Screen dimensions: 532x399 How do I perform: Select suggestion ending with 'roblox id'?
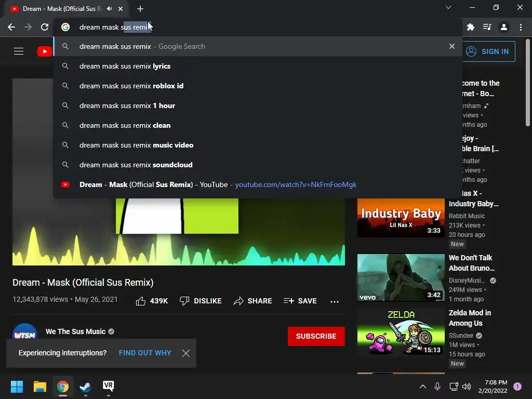[x=258, y=86]
